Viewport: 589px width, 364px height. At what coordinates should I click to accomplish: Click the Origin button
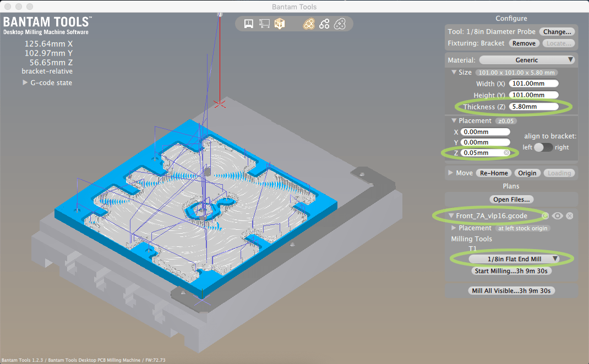coord(527,173)
